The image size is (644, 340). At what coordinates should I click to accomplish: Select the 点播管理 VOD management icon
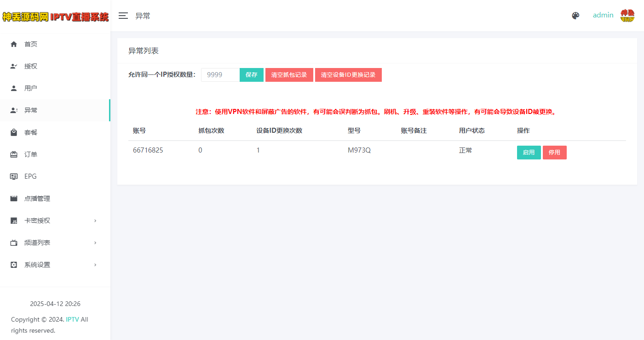pos(13,198)
